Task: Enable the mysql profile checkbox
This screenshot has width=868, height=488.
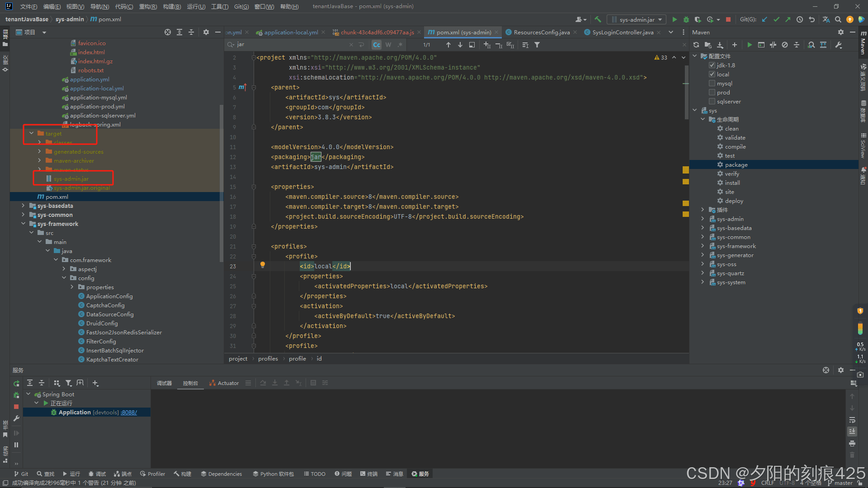Action: [712, 83]
